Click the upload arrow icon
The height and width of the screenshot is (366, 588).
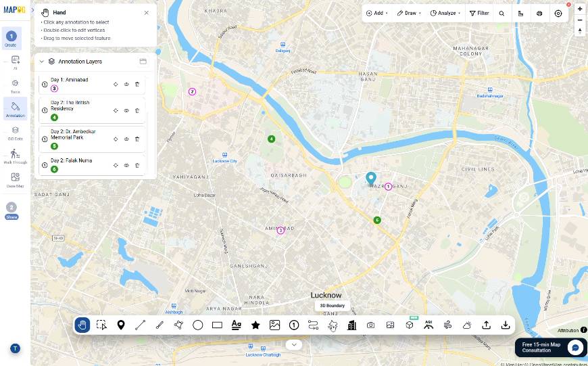(x=487, y=325)
